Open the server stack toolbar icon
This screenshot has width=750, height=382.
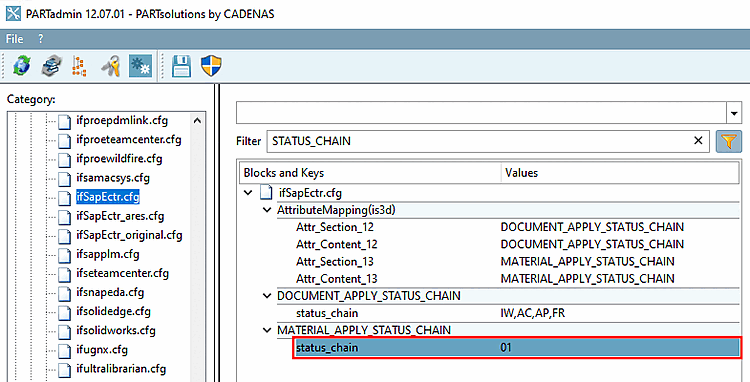(x=51, y=66)
